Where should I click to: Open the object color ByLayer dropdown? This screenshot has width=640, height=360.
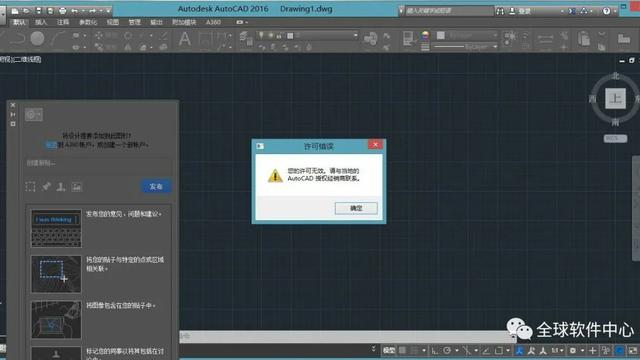pyautogui.click(x=468, y=36)
